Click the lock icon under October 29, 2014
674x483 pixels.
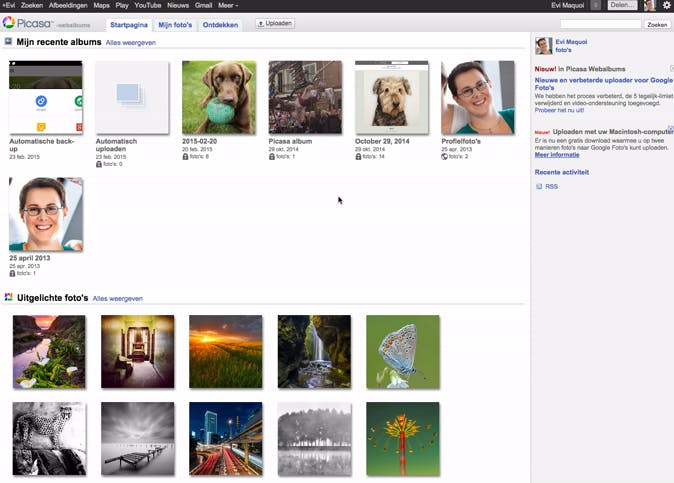(358, 156)
